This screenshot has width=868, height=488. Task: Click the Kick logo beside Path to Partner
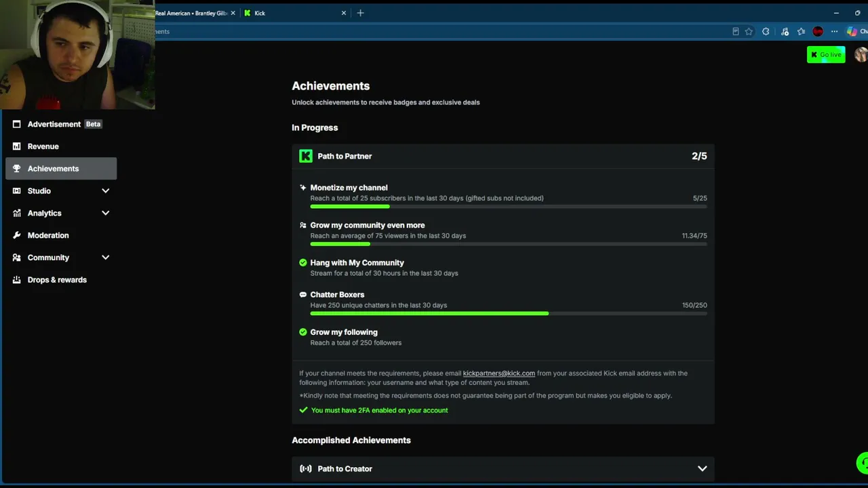(x=306, y=156)
